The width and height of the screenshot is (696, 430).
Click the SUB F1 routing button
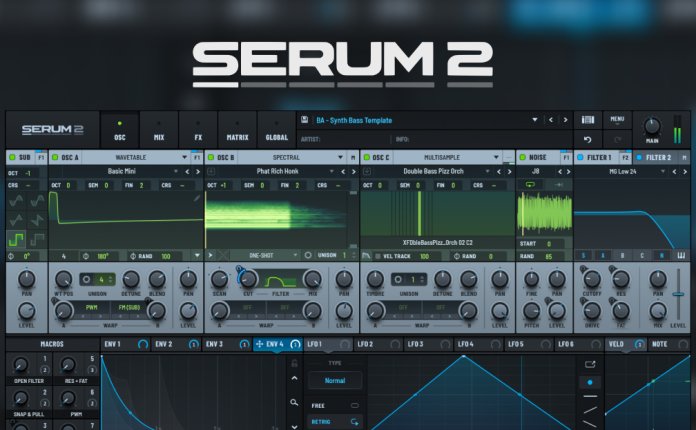41,157
